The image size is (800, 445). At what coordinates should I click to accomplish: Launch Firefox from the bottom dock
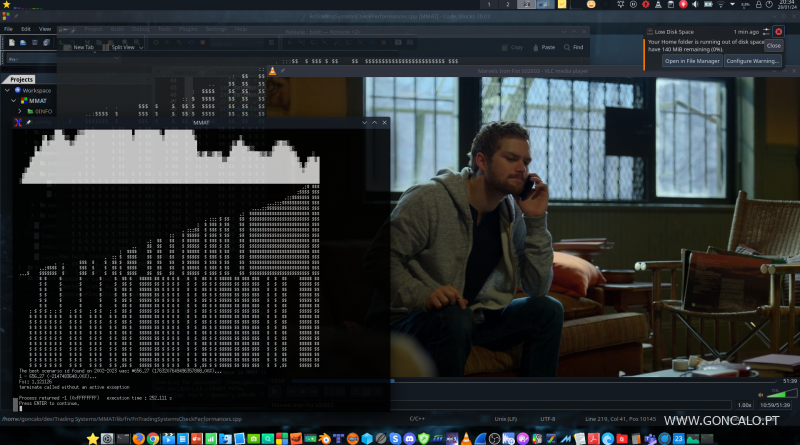(139, 438)
